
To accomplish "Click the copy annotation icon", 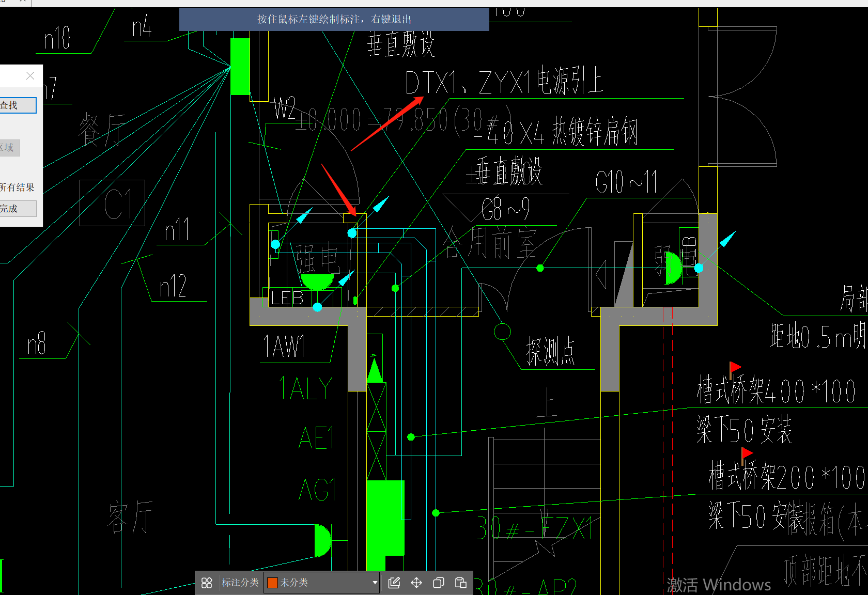I will [439, 583].
